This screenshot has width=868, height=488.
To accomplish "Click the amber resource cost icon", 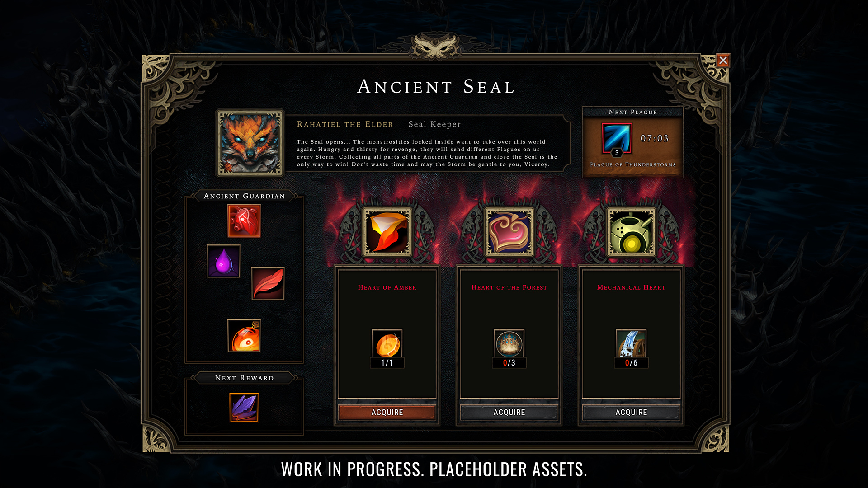I will pos(387,344).
